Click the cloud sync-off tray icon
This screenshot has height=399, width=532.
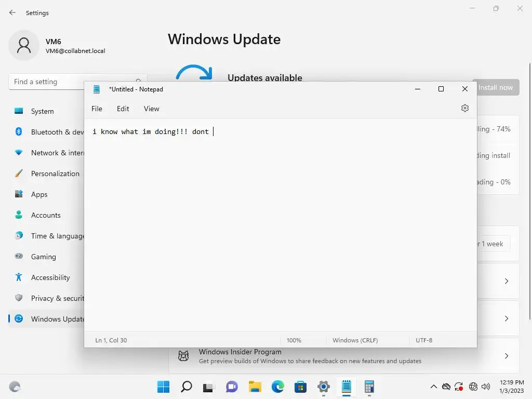click(446, 387)
